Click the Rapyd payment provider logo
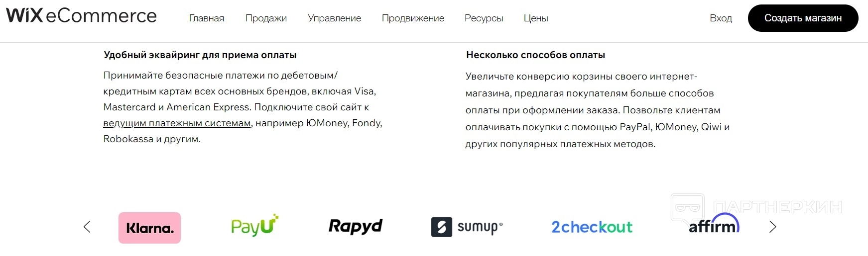868x256 pixels. [355, 226]
